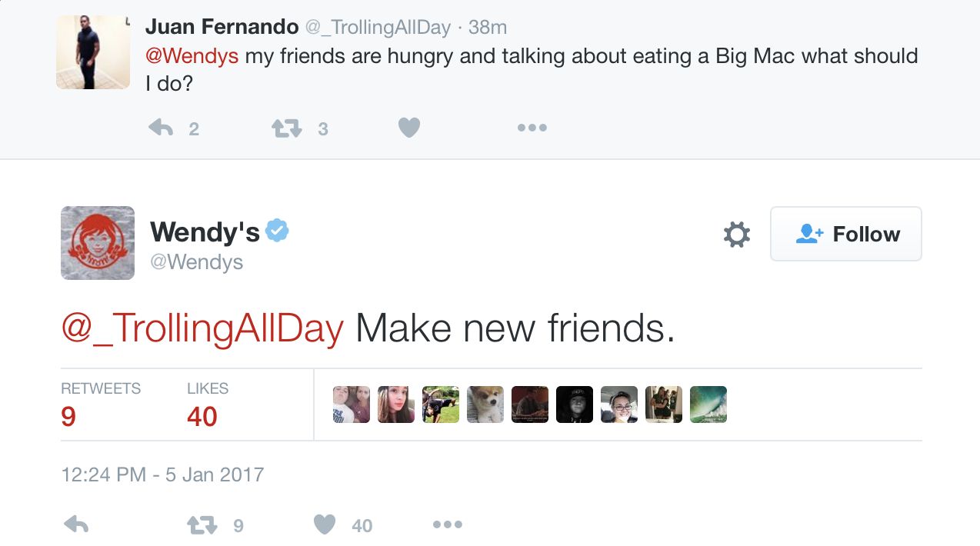The width and height of the screenshot is (980, 546).
Task: Open the @_TrollingAllDay mention in Wendy's reply
Action: (202, 329)
